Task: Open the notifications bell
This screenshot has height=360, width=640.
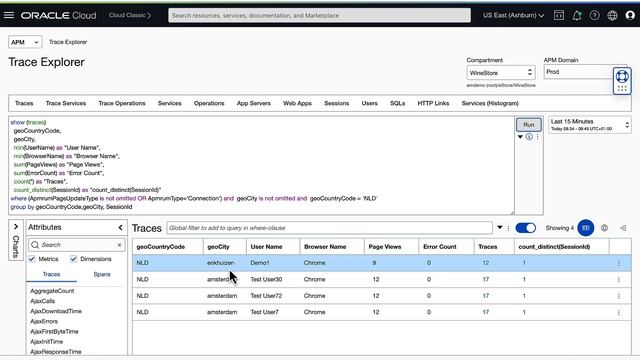Action: [577, 15]
